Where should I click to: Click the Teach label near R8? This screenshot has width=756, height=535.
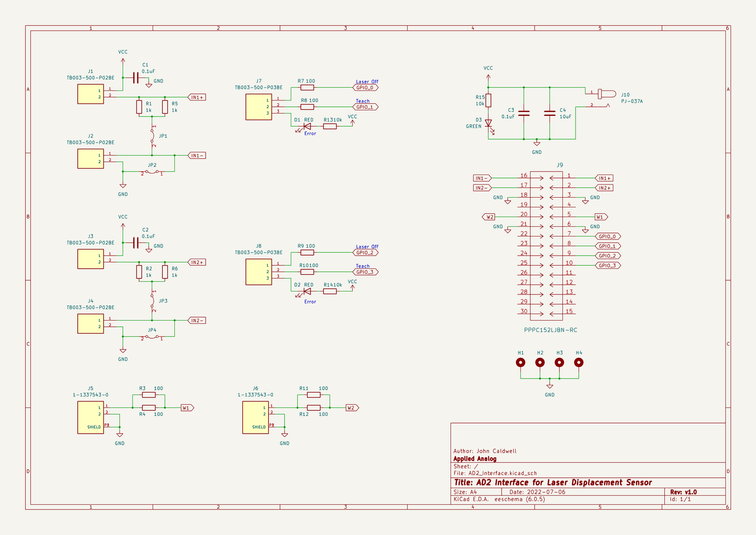click(362, 101)
